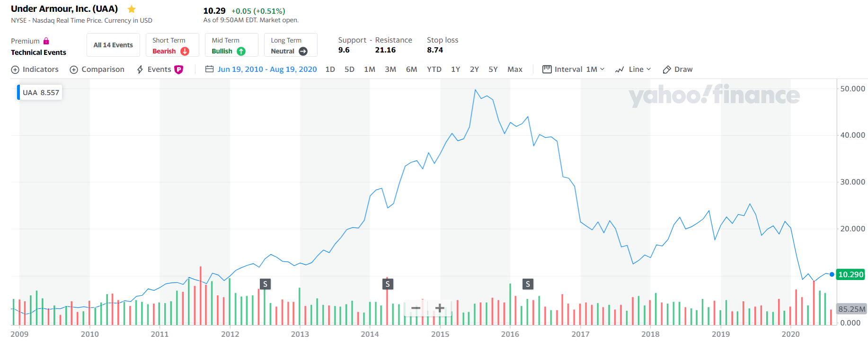Open the date range picker
The image size is (868, 342).
tap(261, 70)
